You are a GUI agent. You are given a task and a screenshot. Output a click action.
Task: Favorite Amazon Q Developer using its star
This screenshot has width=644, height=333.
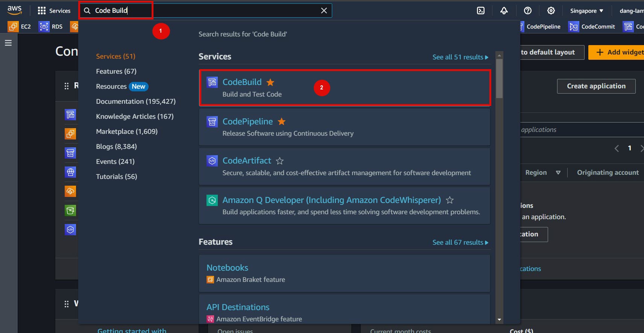click(450, 200)
